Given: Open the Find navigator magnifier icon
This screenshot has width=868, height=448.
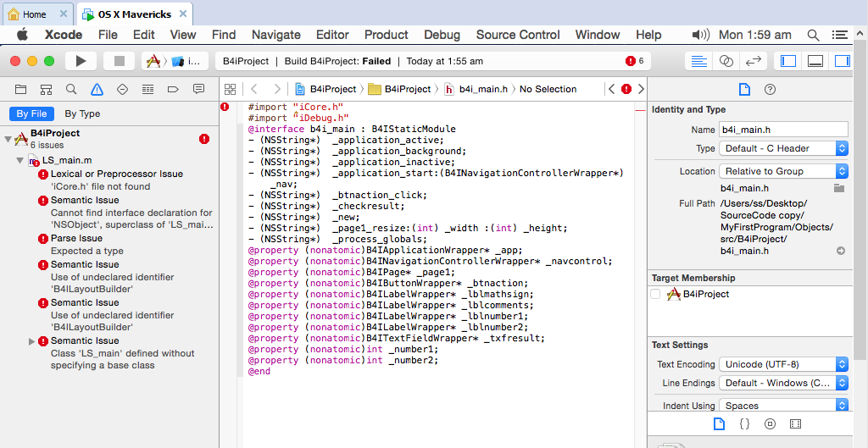Looking at the screenshot, I should pyautogui.click(x=71, y=89).
